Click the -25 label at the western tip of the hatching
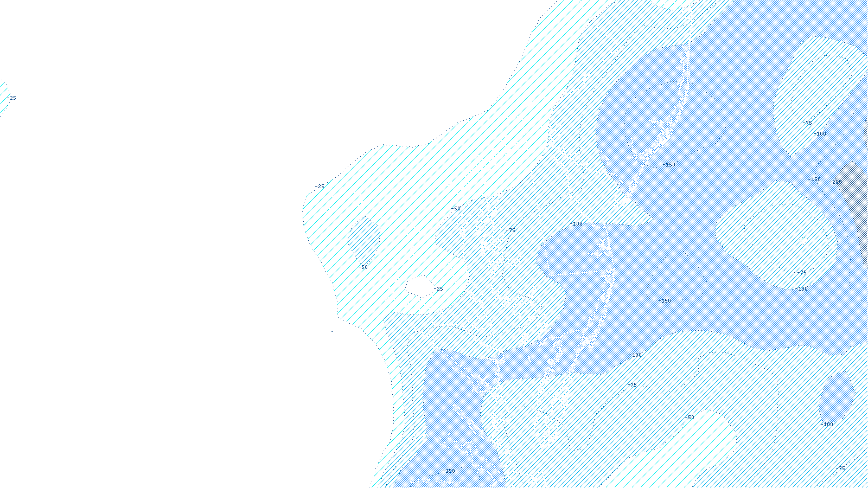This screenshot has width=868, height=488. (320, 187)
